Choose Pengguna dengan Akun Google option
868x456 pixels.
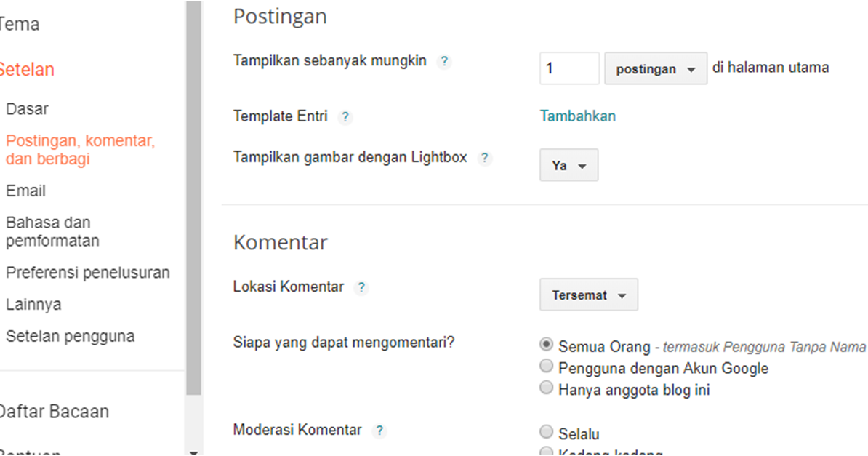point(547,367)
